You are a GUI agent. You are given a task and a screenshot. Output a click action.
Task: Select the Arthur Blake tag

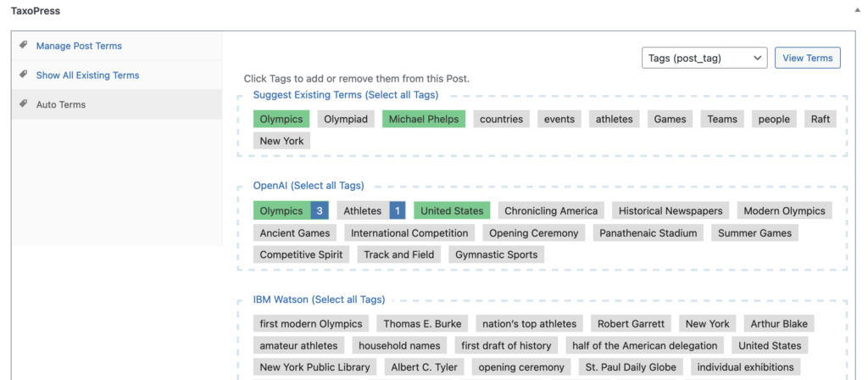(779, 324)
